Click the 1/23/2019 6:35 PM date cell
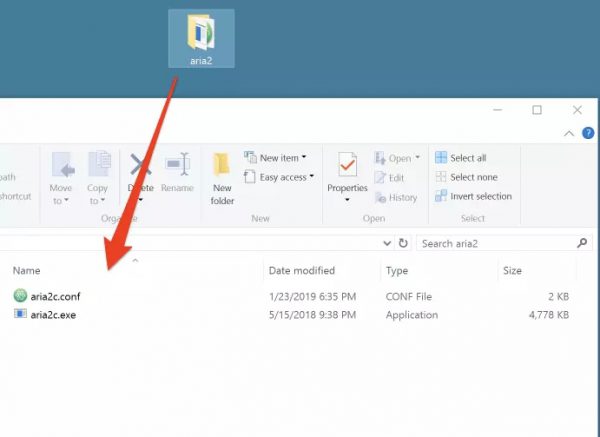The image size is (600, 437). click(312, 296)
